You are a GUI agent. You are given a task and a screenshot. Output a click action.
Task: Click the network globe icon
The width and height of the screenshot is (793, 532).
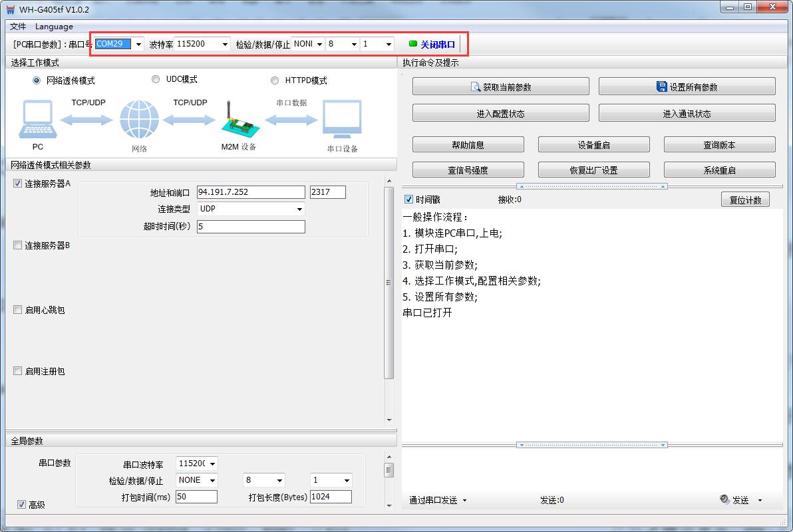click(139, 120)
